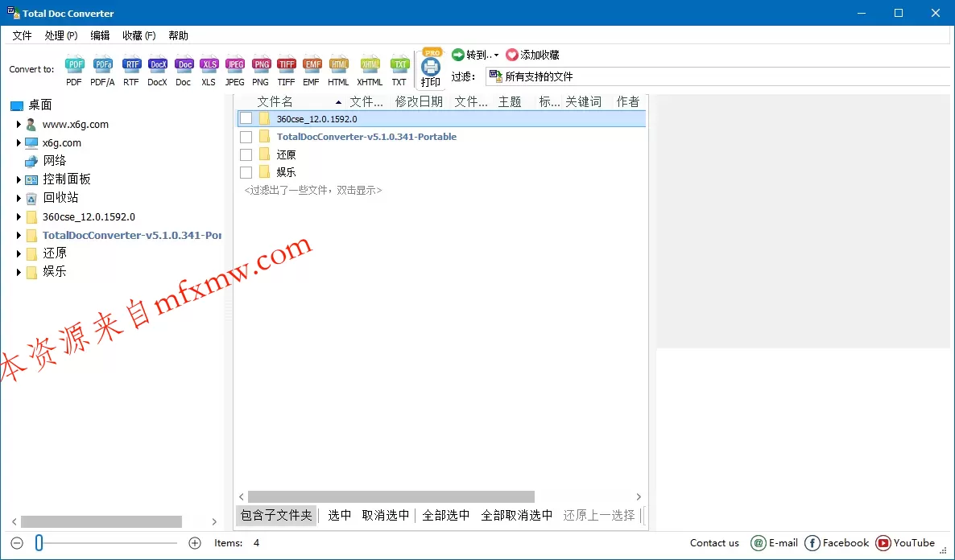Open 处理 (P) menu

coord(61,36)
